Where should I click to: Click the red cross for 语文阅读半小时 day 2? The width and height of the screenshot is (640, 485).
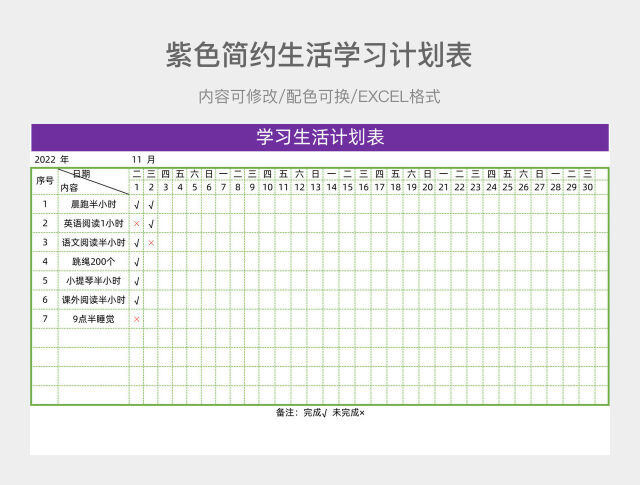(x=151, y=242)
